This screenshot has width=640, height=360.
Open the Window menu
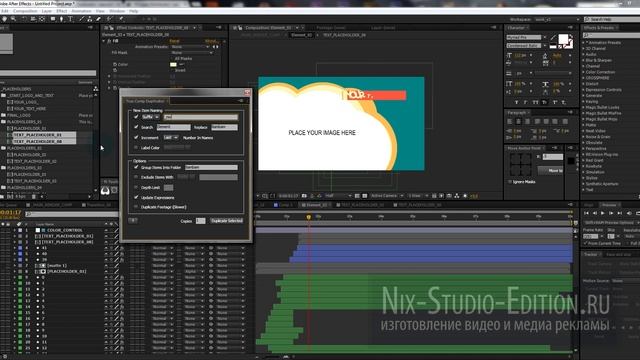(117, 11)
